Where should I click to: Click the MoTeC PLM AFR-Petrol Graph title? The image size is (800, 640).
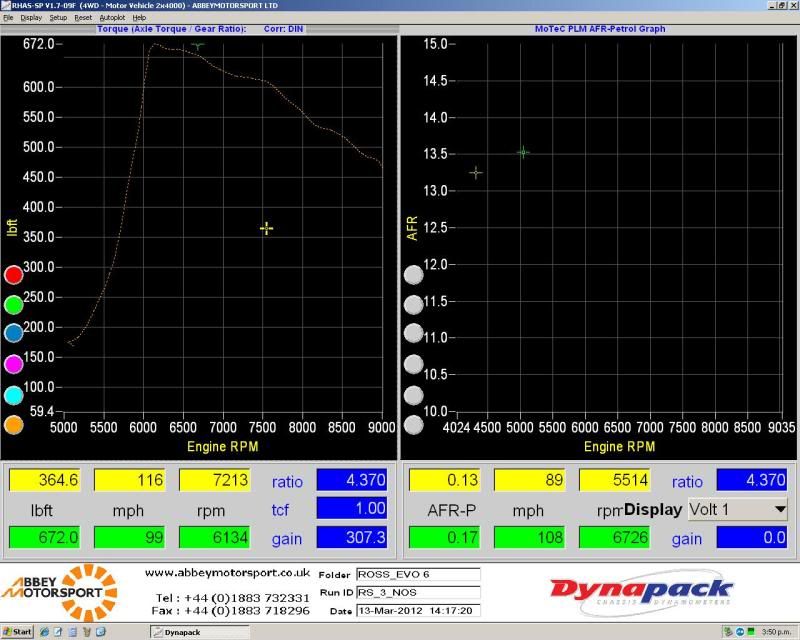tap(600, 29)
